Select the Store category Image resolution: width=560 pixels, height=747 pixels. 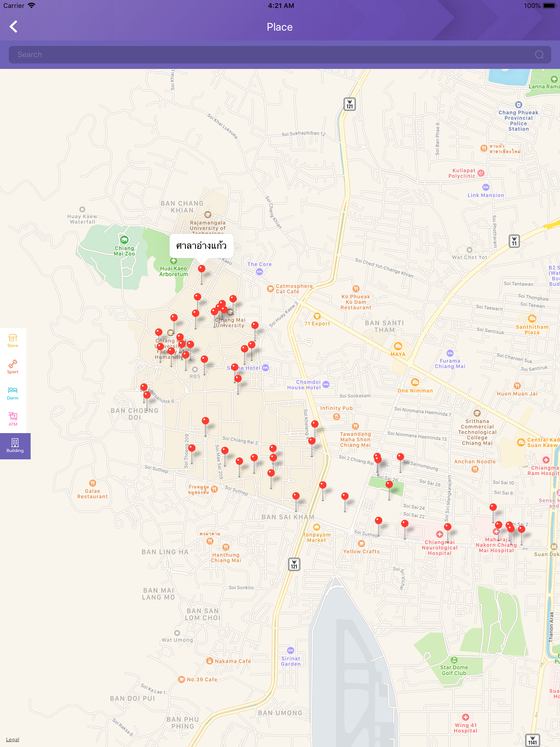coord(13,341)
